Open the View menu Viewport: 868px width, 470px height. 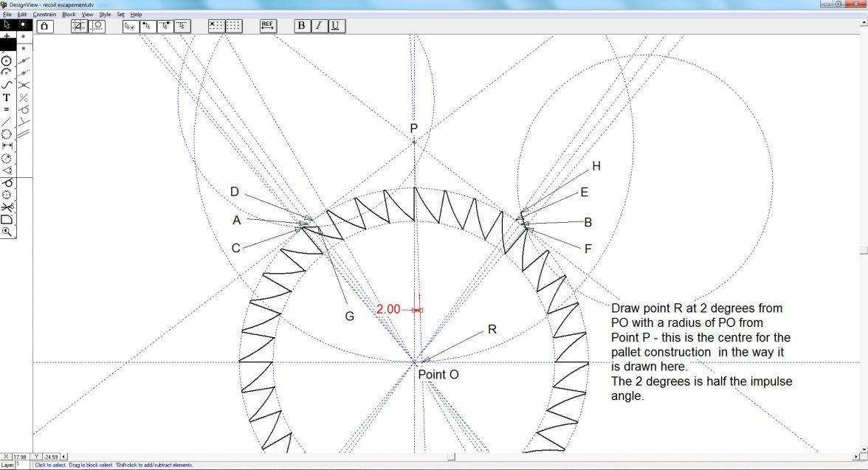pos(87,14)
